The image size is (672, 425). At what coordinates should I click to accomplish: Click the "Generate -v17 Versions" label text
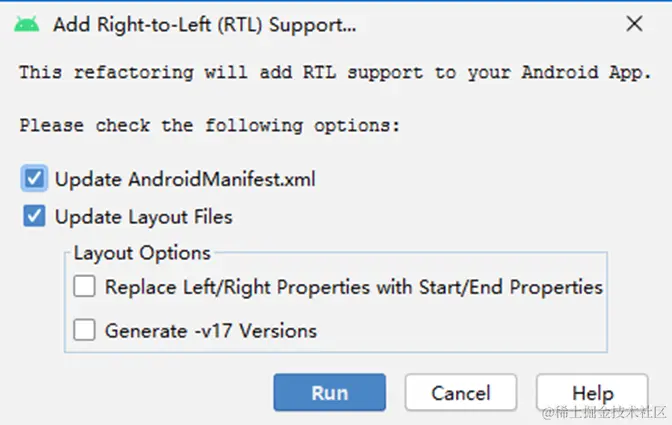(x=210, y=330)
